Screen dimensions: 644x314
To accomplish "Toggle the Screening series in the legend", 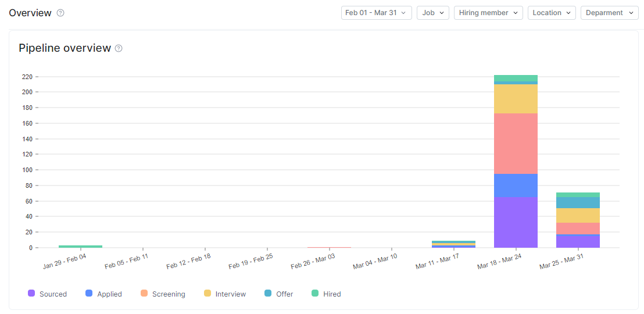I will 163,294.
